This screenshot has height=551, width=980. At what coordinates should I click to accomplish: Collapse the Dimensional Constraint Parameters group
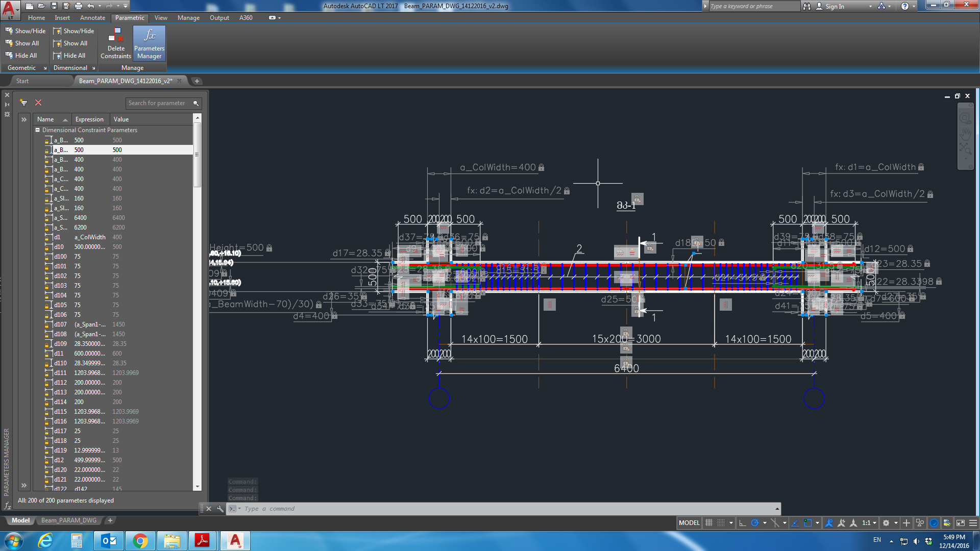(x=38, y=130)
